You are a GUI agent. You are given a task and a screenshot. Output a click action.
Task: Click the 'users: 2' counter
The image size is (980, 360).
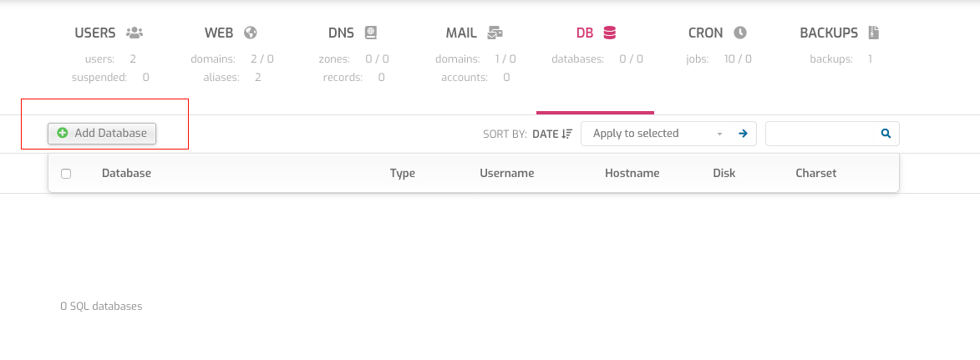(110, 59)
